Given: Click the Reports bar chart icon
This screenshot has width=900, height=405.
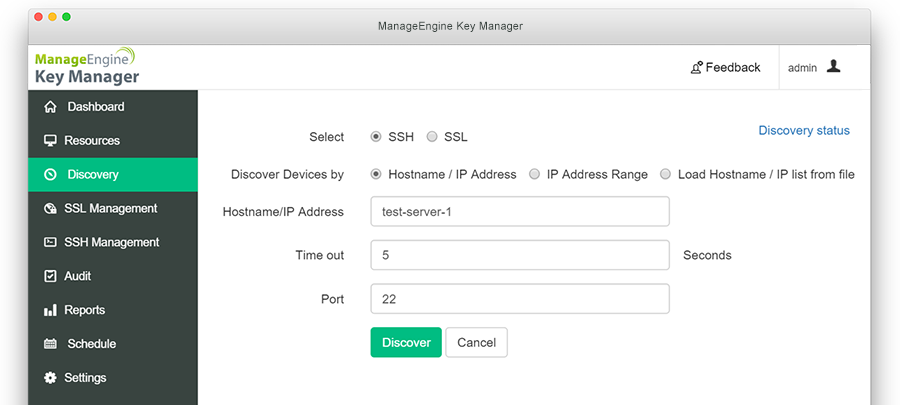Looking at the screenshot, I should pos(51,311).
